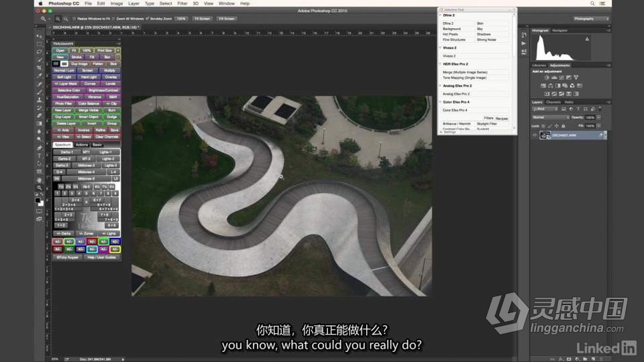Screen dimensions: 644x362
Task: Click Merge Visible button in TK panel
Action: coord(89,111)
